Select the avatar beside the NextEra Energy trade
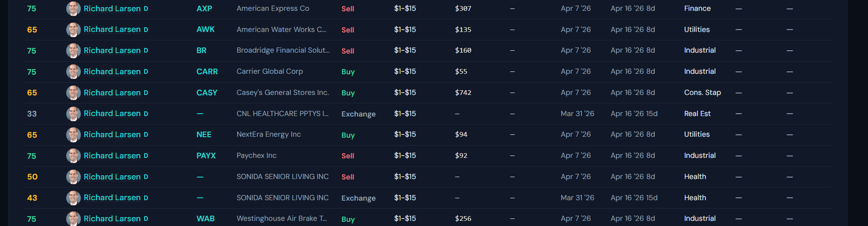The height and width of the screenshot is (226, 868). pyautogui.click(x=73, y=135)
